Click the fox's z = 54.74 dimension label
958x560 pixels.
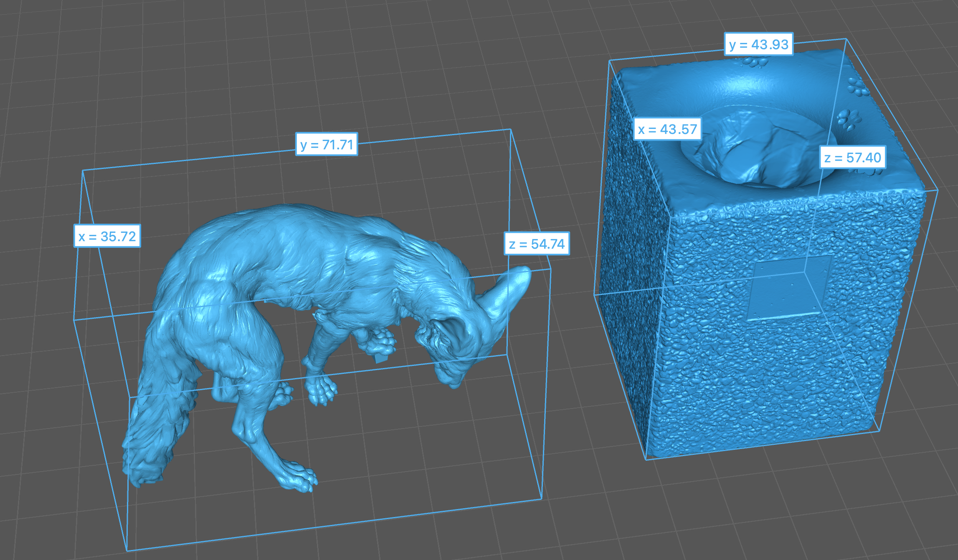pos(537,244)
